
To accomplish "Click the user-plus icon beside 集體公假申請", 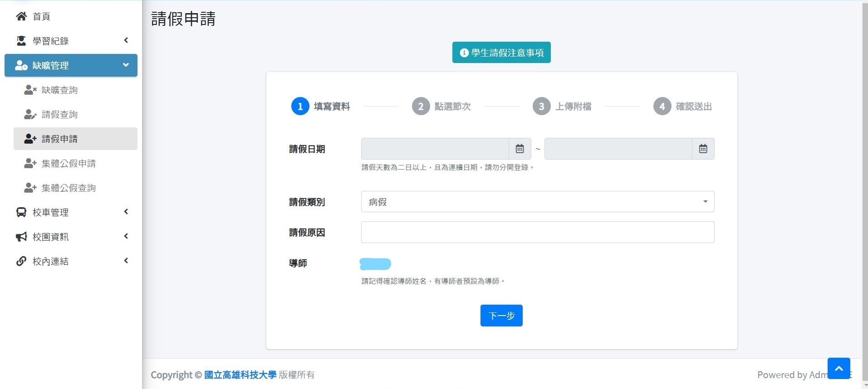I will (x=30, y=163).
